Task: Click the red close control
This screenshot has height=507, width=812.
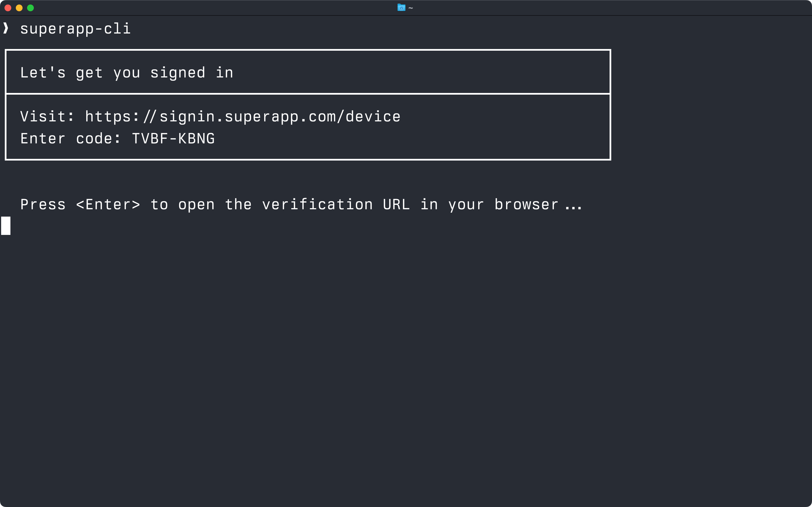Action: [7, 8]
